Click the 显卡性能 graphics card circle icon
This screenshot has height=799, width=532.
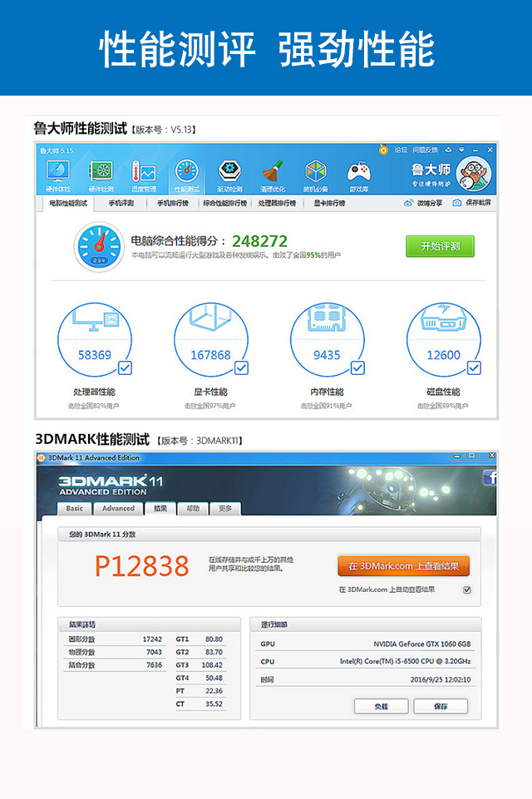(x=211, y=340)
